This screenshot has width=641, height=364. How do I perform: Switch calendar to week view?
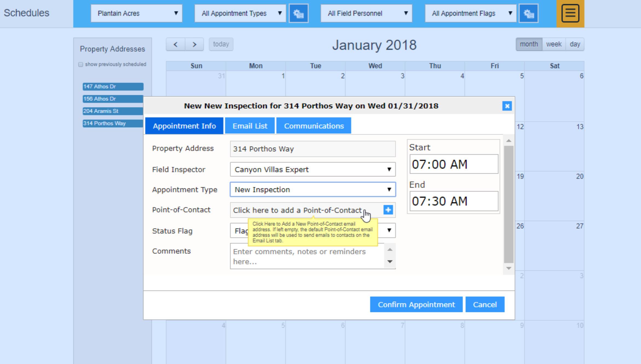553,44
